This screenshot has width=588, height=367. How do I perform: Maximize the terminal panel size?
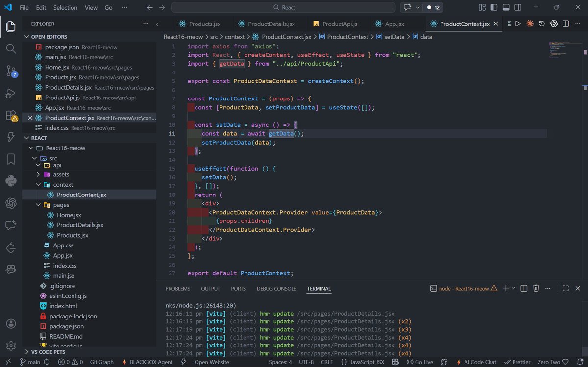(x=565, y=288)
